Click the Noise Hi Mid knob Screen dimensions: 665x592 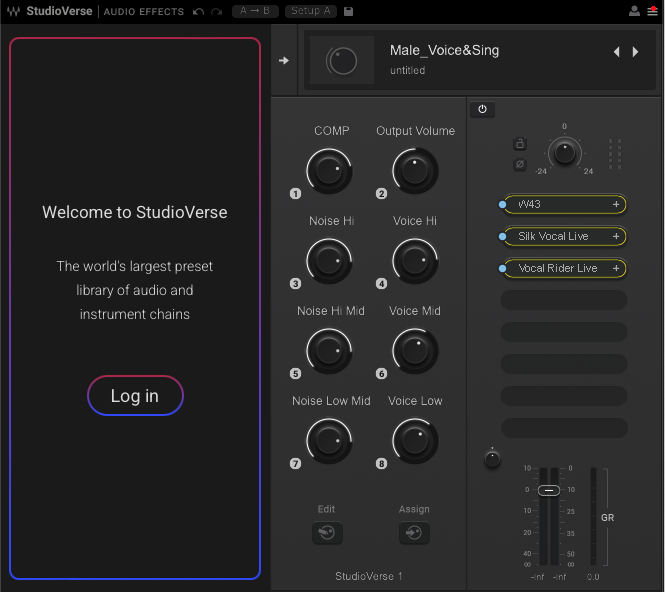330,351
